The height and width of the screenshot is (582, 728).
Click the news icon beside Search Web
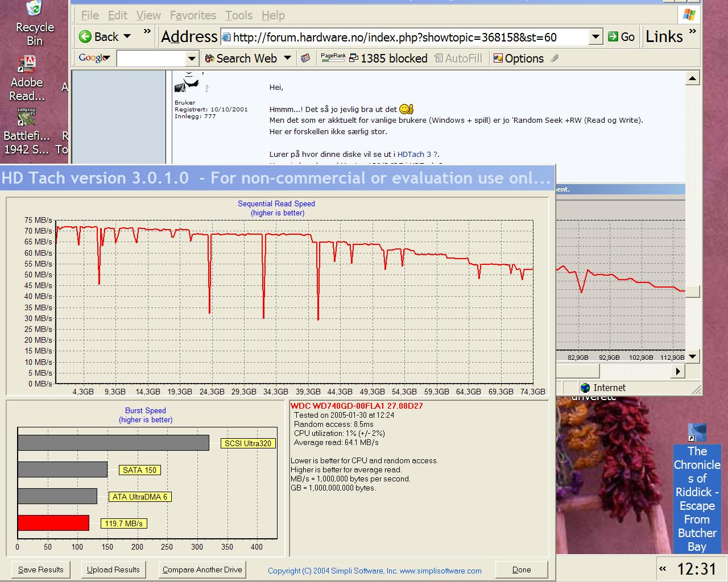pos(305,58)
